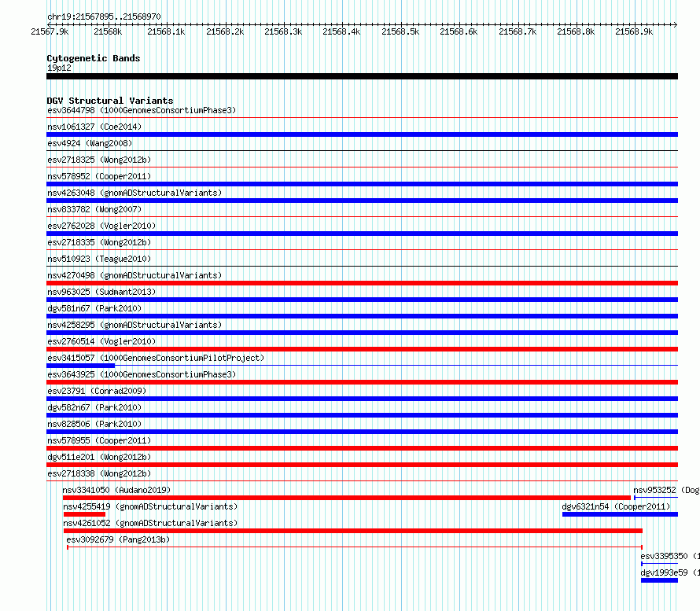Open the esv2718335 (Wong2012b) entry
The image size is (700, 611).
(x=99, y=242)
